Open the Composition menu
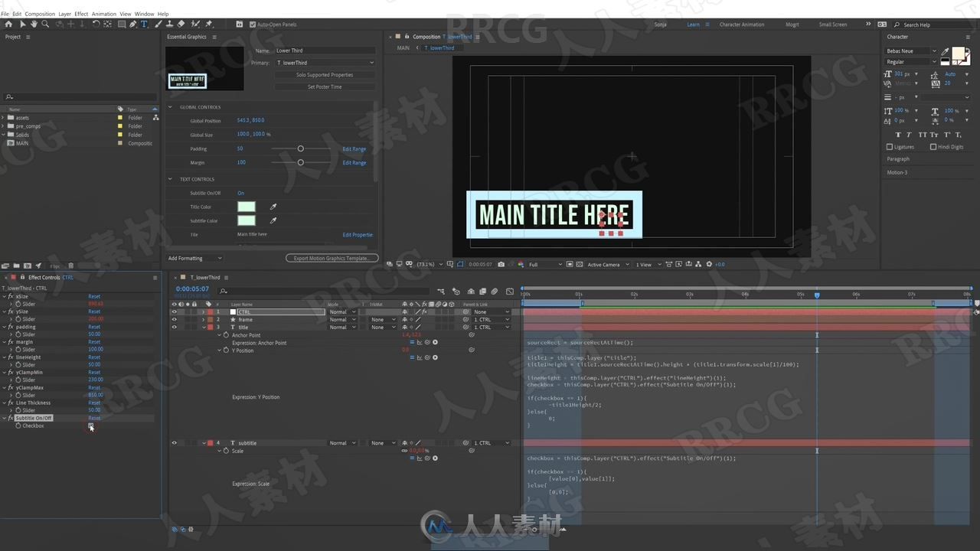This screenshot has height=551, width=980. click(x=40, y=14)
